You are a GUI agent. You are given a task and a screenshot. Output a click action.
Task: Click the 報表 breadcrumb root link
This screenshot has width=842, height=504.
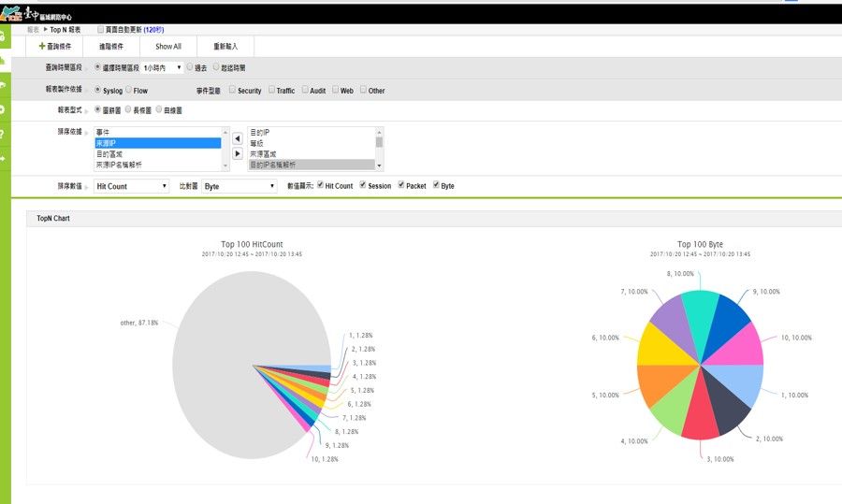[34, 30]
